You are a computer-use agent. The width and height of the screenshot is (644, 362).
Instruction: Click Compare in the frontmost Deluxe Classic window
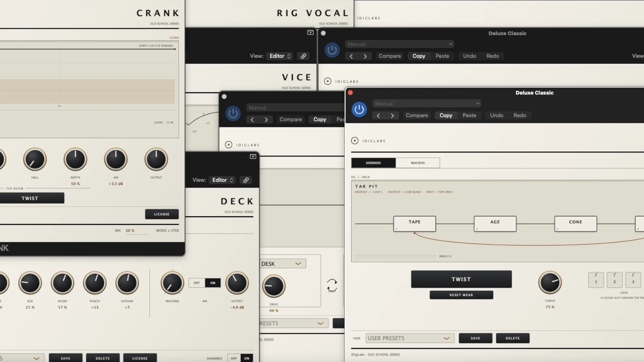pos(417,116)
